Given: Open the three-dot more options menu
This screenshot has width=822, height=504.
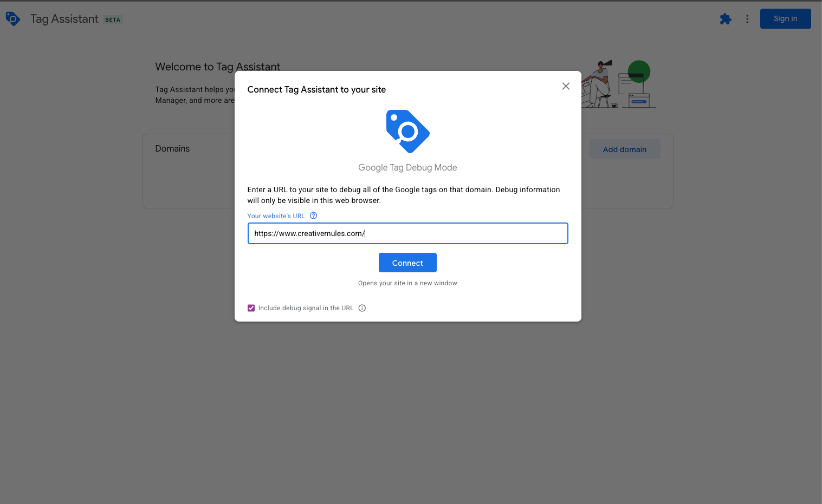Looking at the screenshot, I should click(747, 19).
